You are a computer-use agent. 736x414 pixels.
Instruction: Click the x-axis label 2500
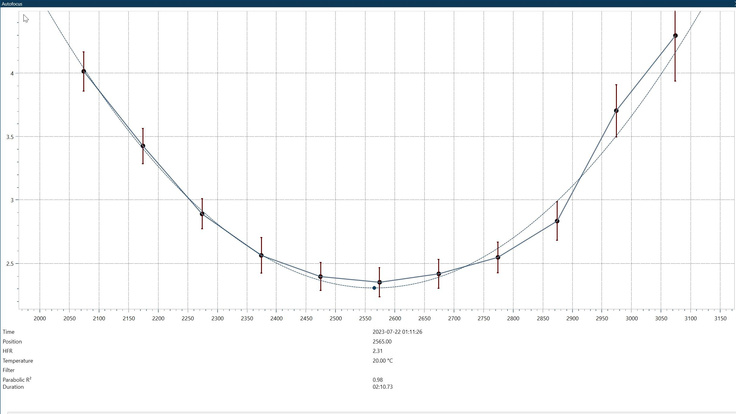[x=335, y=319]
